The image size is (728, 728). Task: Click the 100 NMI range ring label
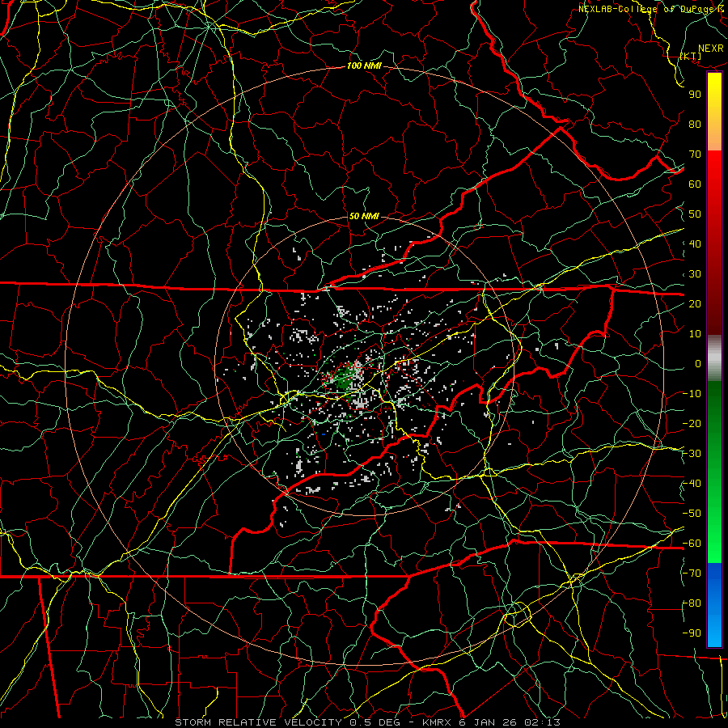click(364, 66)
